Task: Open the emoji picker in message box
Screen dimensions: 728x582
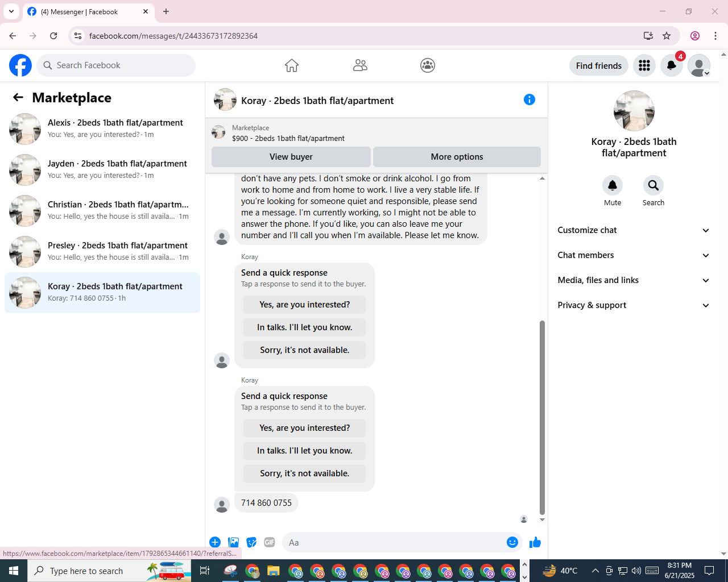Action: click(x=512, y=542)
